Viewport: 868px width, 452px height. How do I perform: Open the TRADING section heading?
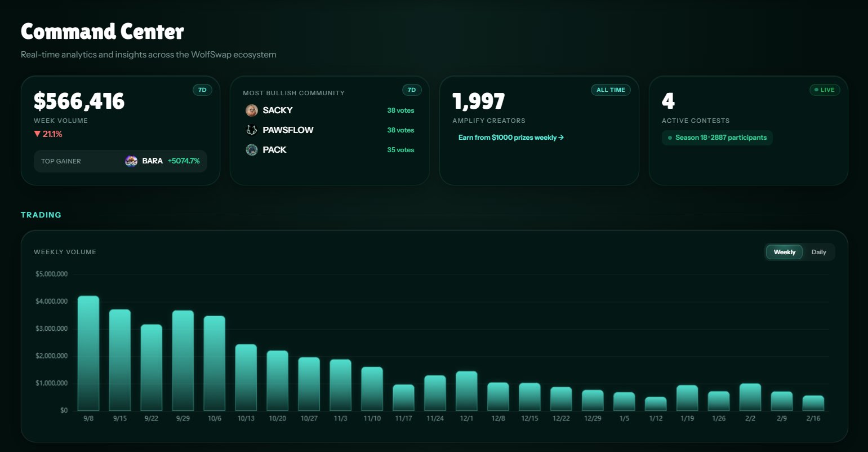tap(41, 215)
